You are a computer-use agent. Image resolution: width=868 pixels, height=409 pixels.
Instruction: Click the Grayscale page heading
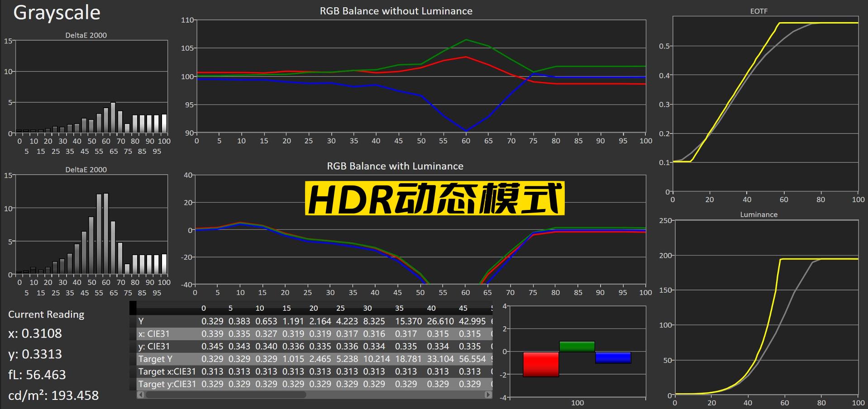click(57, 13)
